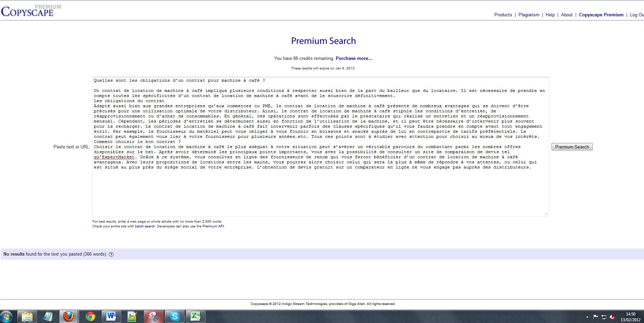This screenshot has height=323, width=644.
Task: Open Skype from the taskbar
Action: point(174,317)
